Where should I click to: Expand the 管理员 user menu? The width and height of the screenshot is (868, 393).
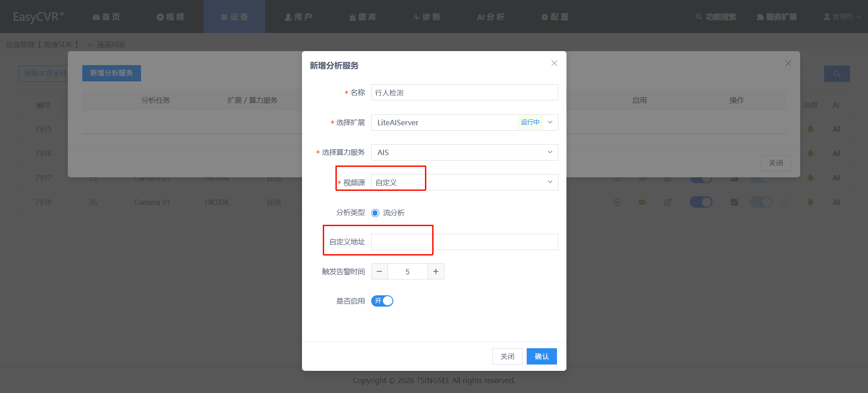coord(842,17)
